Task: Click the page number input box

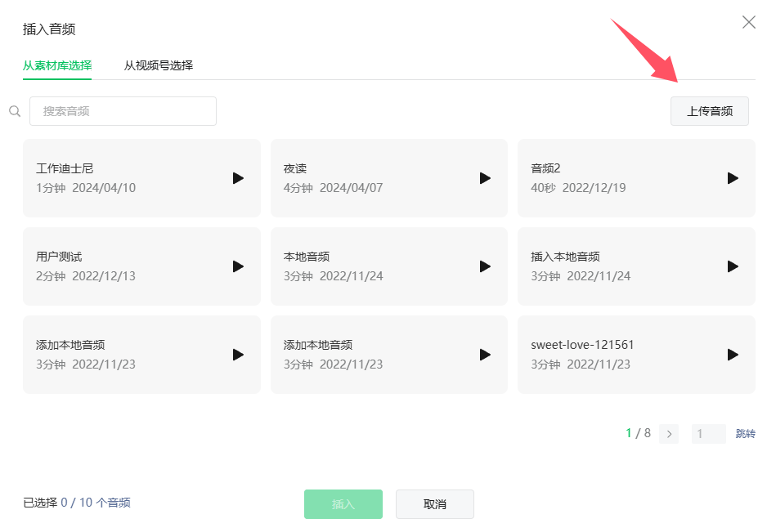Action: click(708, 434)
